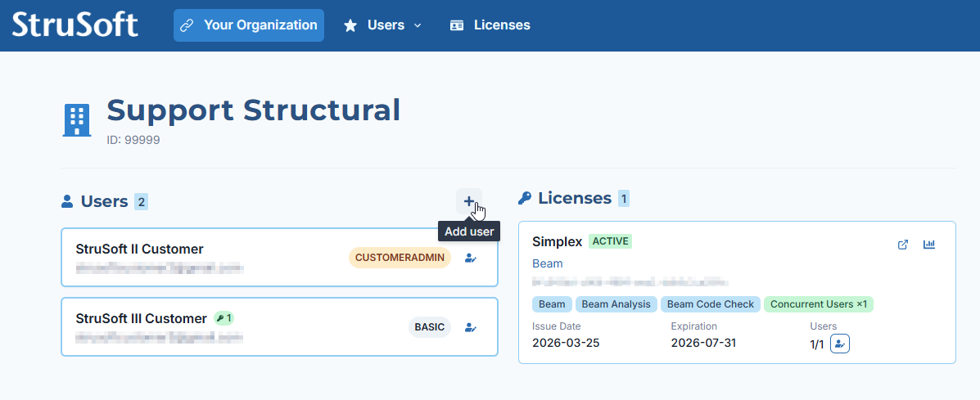
Task: Click the Add user plus button
Action: [469, 201]
